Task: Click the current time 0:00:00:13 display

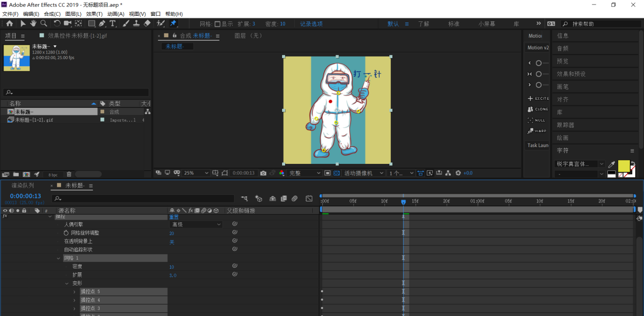Action: [x=25, y=196]
